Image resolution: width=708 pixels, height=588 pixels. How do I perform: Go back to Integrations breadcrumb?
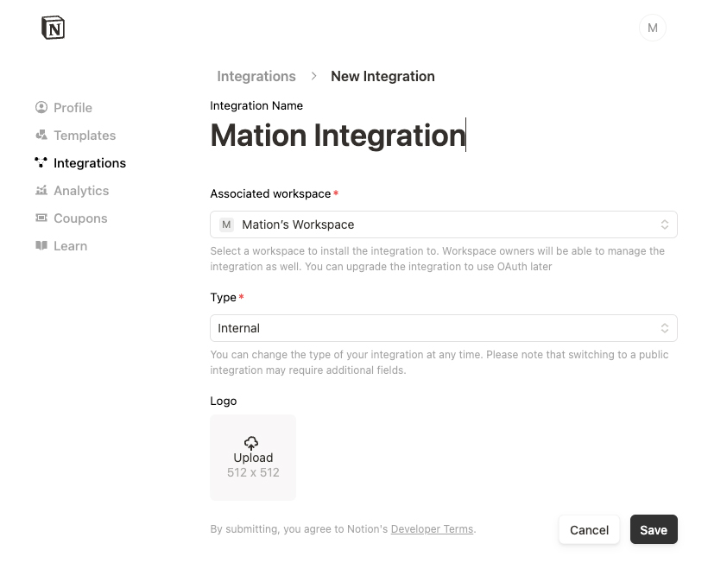(256, 76)
